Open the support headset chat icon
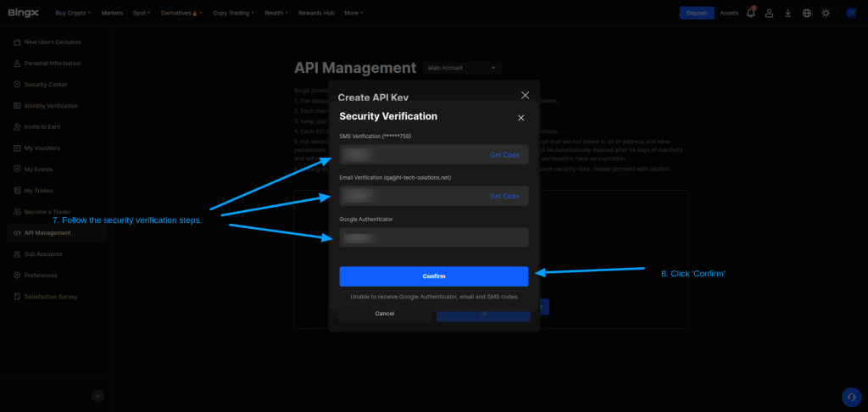868x412 pixels. 850,397
